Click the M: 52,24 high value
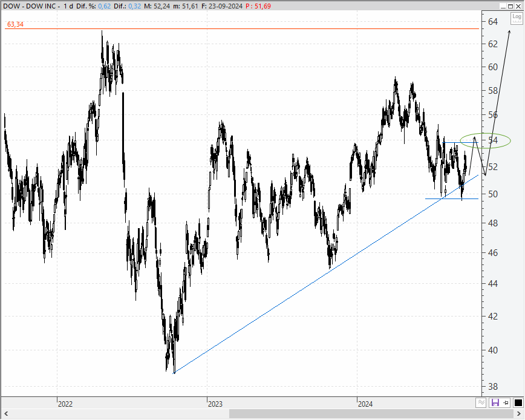The image size is (525, 420). point(157,6)
